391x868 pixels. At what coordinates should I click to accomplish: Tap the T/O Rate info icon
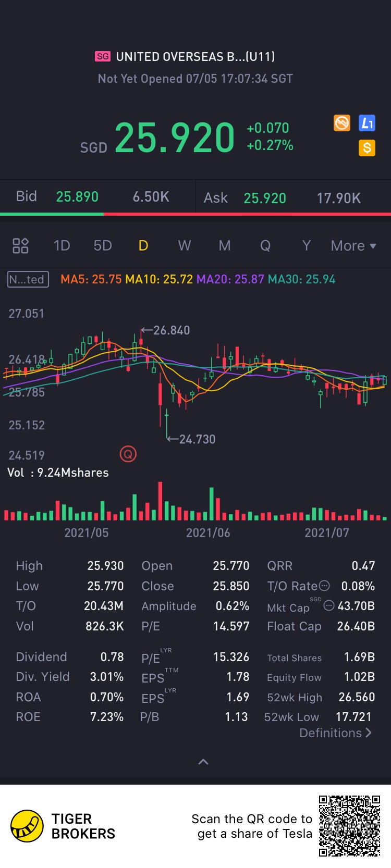pyautogui.click(x=324, y=586)
